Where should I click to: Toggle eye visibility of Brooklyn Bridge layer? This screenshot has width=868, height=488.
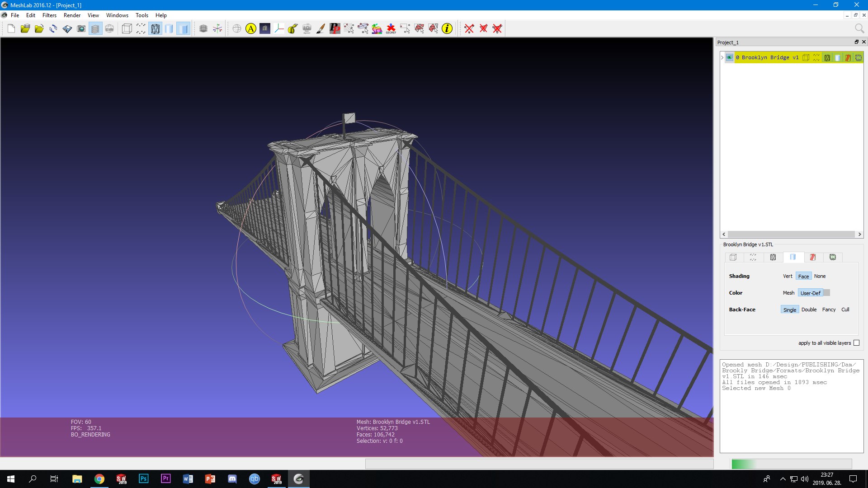[730, 57]
